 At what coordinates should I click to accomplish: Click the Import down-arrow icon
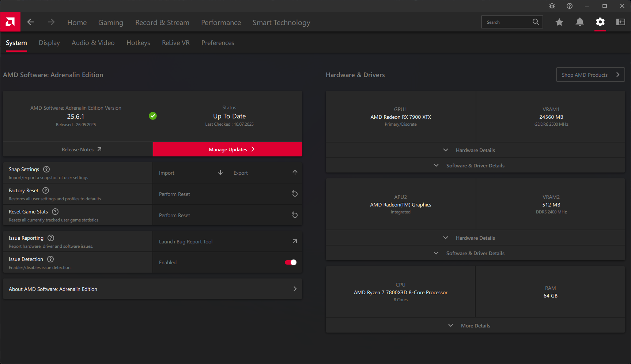(220, 173)
